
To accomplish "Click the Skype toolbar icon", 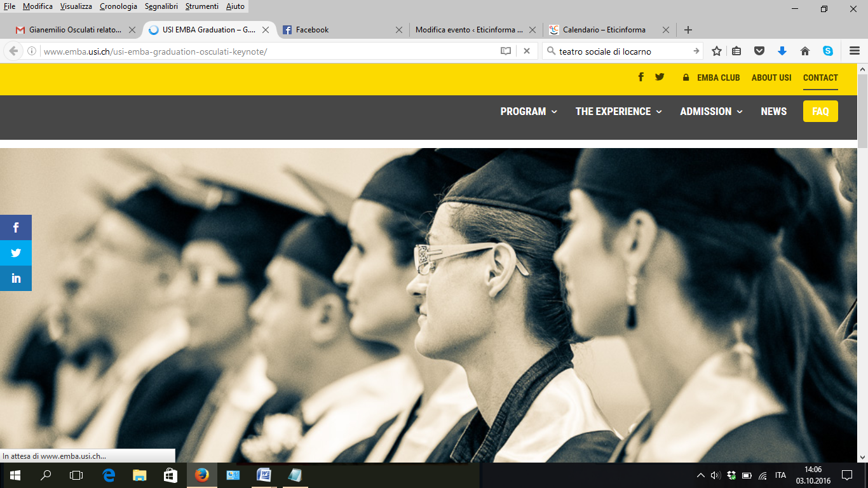I will pyautogui.click(x=828, y=51).
